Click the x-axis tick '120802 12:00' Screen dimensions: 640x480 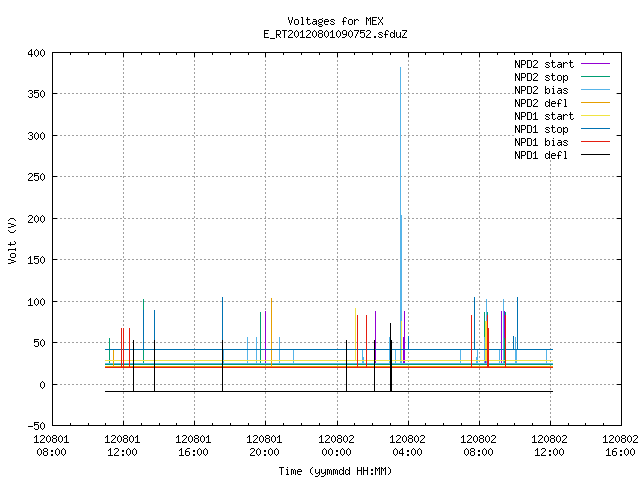tap(549, 446)
